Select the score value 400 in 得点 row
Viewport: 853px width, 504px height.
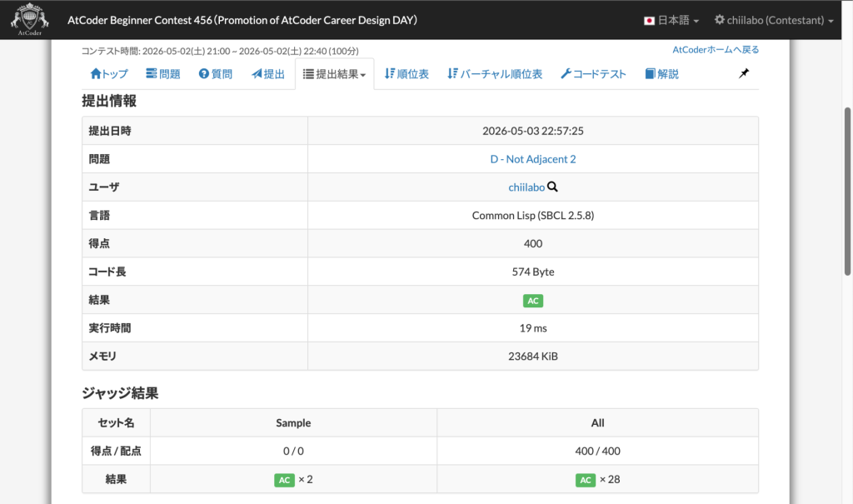[532, 243]
